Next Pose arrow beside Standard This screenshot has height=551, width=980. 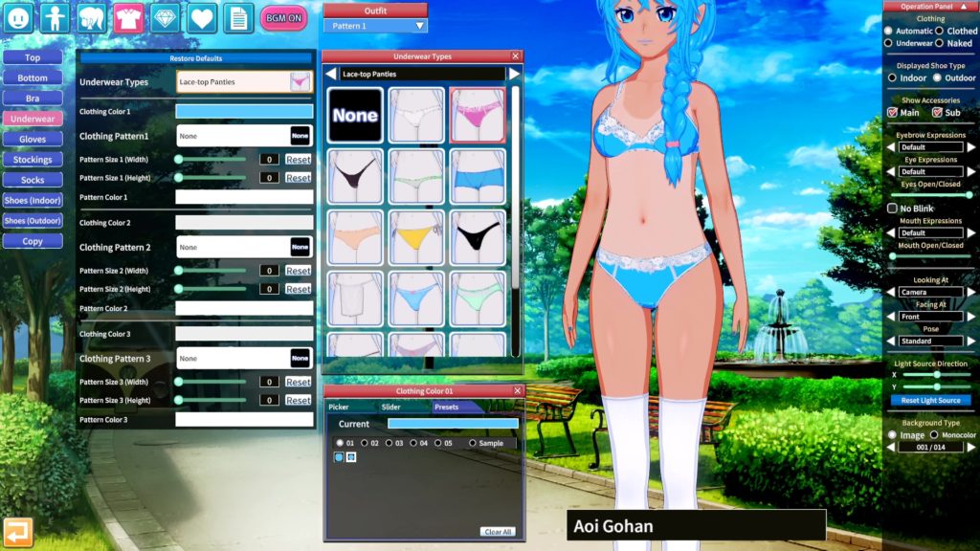[x=971, y=342]
